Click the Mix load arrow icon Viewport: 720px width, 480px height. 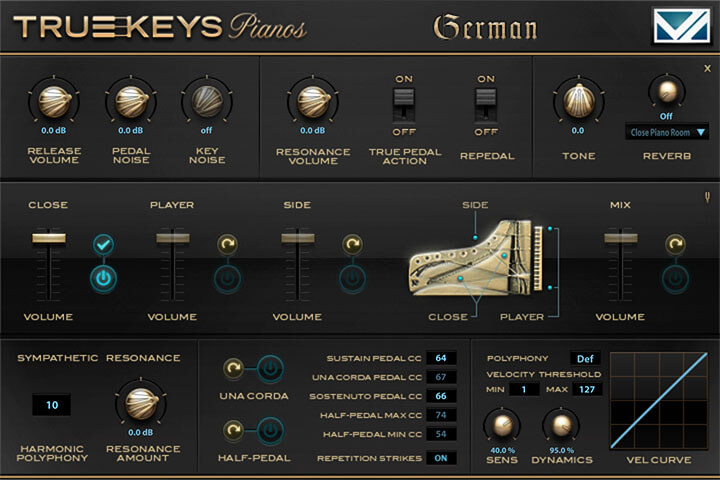pos(675,244)
